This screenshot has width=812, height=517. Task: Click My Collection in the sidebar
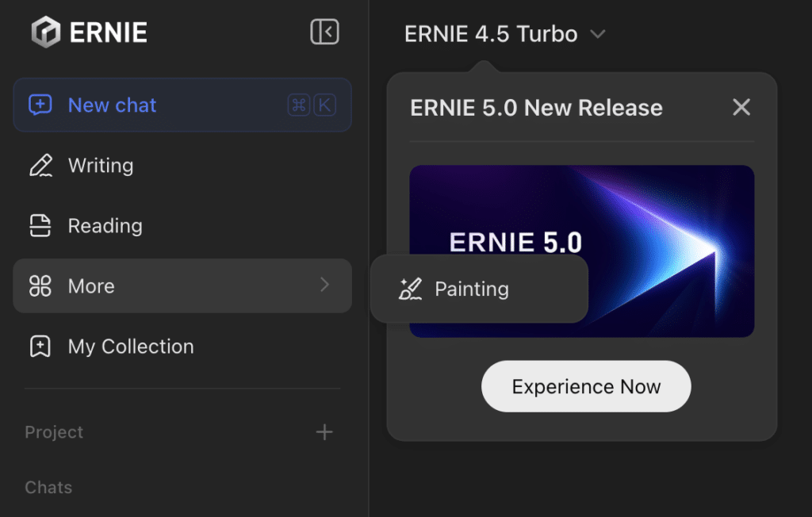click(130, 347)
